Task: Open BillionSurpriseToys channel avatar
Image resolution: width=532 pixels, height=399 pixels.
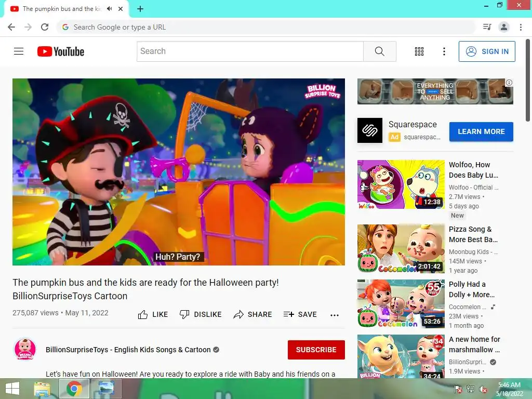Action: (25, 349)
